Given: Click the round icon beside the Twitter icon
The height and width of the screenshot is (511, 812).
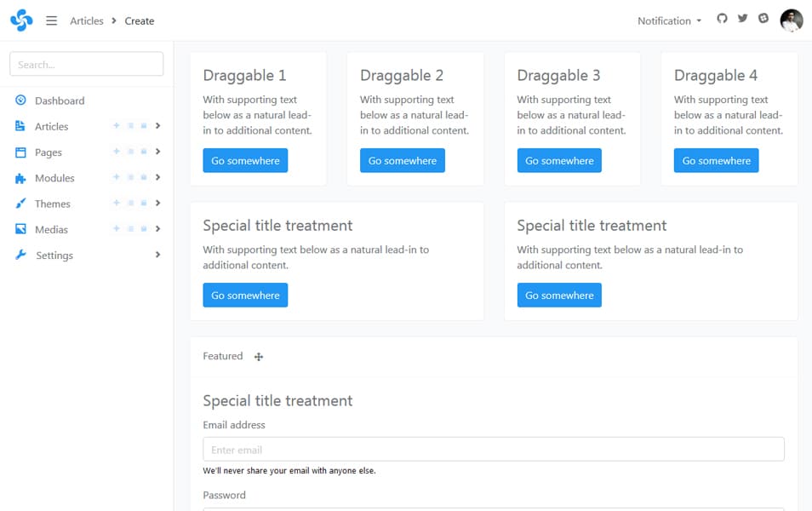Looking at the screenshot, I should (763, 19).
